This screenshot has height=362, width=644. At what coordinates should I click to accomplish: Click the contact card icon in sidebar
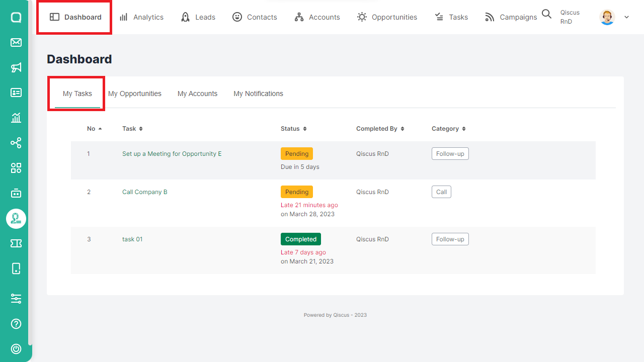click(x=16, y=93)
